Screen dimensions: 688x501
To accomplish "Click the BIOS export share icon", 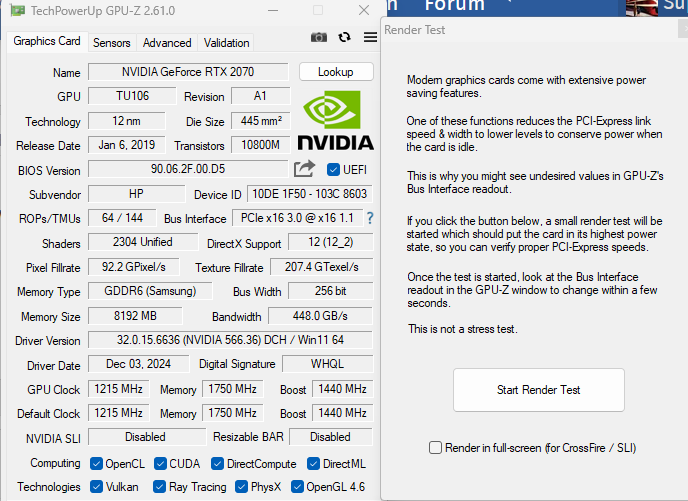I will pos(305,168).
